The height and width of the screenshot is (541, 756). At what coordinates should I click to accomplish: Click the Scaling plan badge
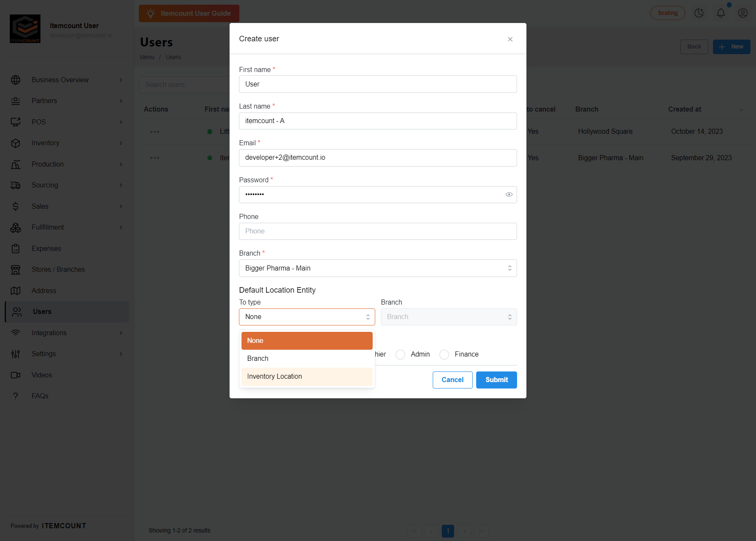pos(667,13)
